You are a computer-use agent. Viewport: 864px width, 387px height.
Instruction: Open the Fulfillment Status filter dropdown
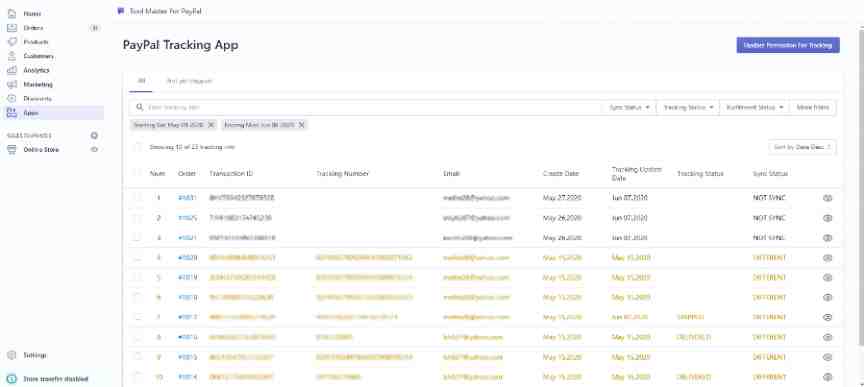tap(754, 108)
